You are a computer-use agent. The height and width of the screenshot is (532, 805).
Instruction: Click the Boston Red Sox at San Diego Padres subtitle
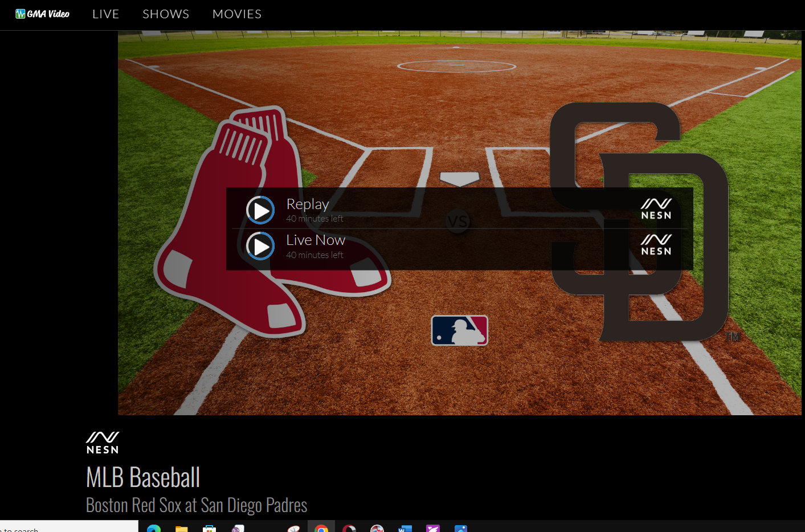[197, 505]
